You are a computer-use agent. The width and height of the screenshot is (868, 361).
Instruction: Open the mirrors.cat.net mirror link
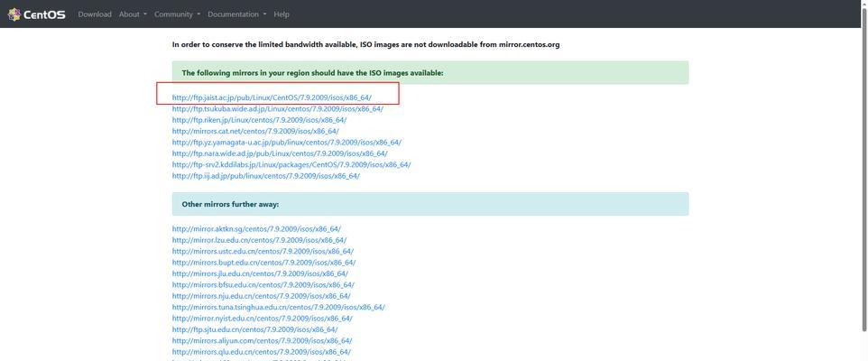255,131
